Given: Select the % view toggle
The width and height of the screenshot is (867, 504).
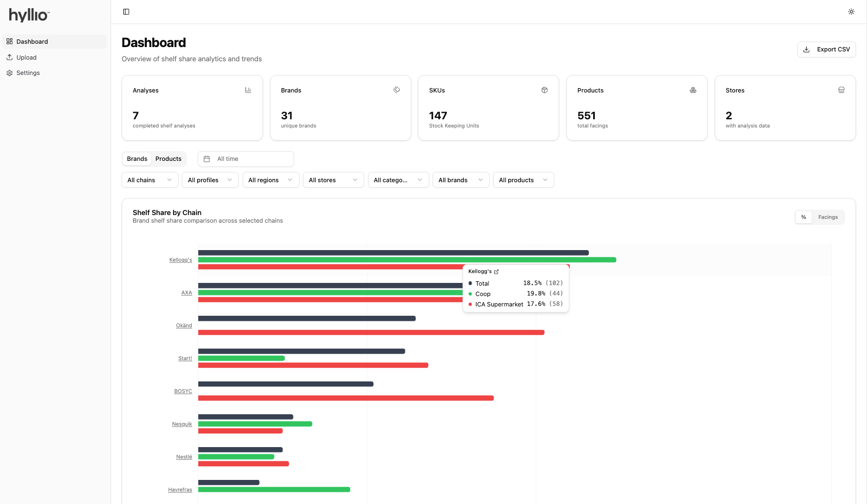Looking at the screenshot, I should [x=803, y=217].
